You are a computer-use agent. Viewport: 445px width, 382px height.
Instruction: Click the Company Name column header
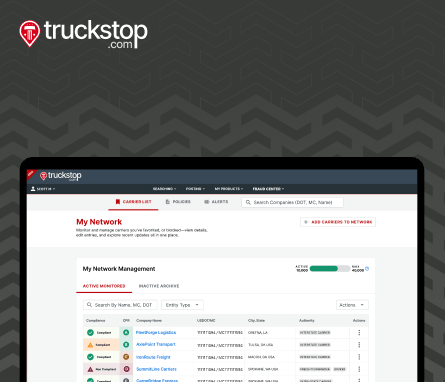149,321
